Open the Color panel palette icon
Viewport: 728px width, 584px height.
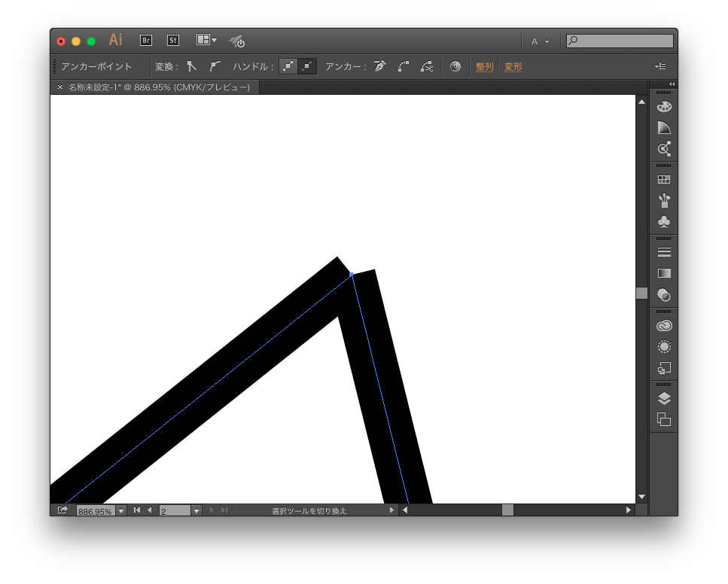(664, 106)
